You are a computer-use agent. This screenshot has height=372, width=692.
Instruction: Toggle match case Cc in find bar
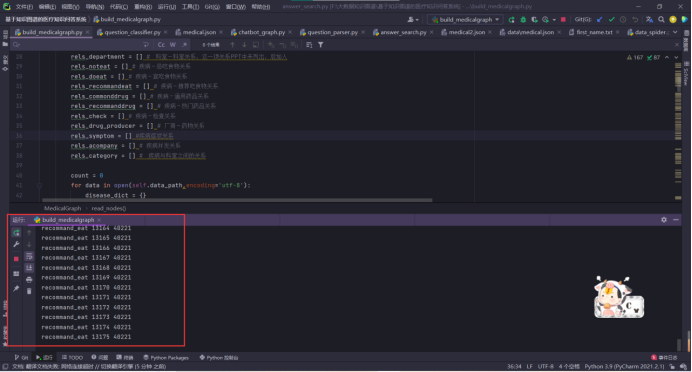click(x=161, y=45)
